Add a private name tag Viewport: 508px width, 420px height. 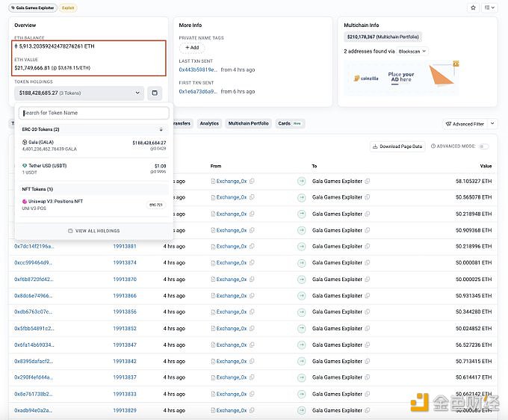point(192,48)
